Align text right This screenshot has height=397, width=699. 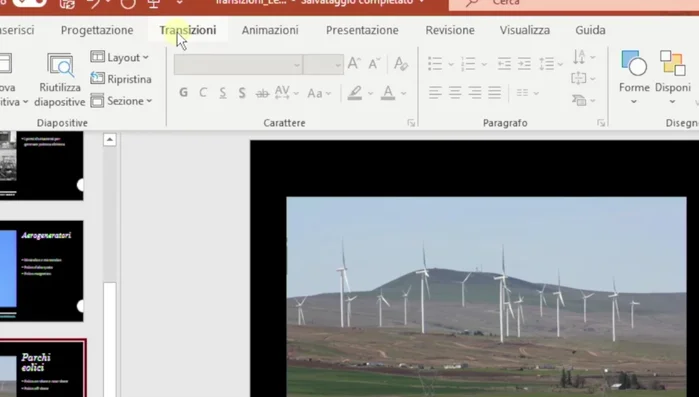pyautogui.click(x=475, y=93)
